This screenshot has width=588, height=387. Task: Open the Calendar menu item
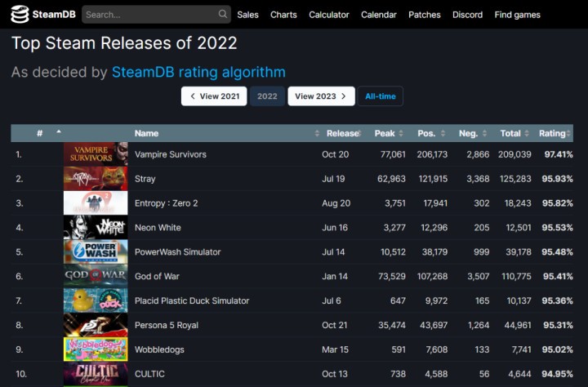pyautogui.click(x=379, y=15)
